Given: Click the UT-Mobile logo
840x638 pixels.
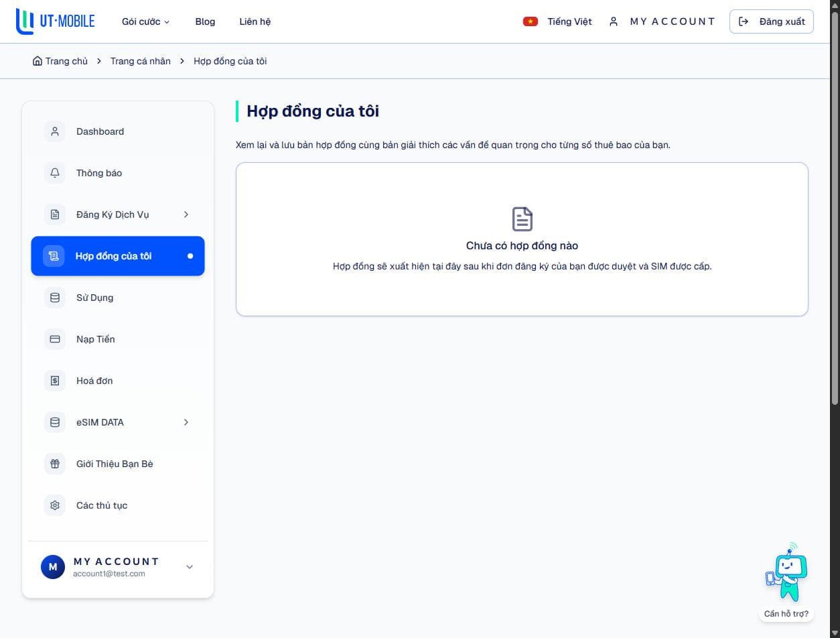Looking at the screenshot, I should (56, 21).
